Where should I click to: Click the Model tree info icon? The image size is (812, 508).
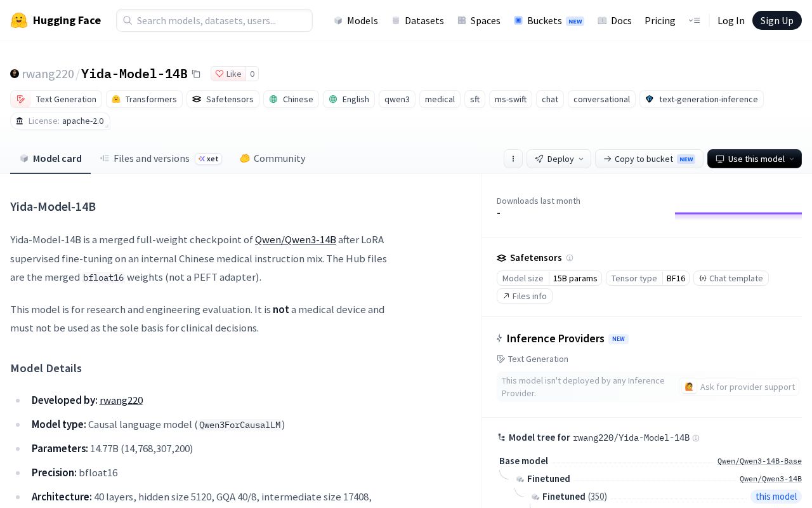(x=696, y=438)
